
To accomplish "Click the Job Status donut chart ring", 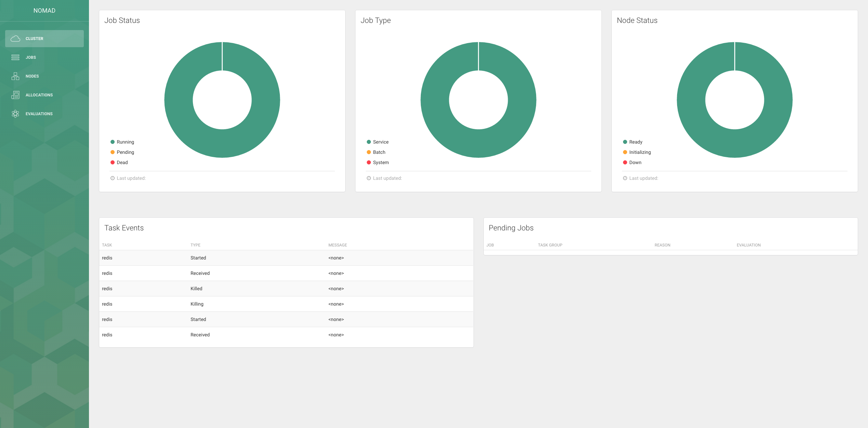I will (265, 100).
